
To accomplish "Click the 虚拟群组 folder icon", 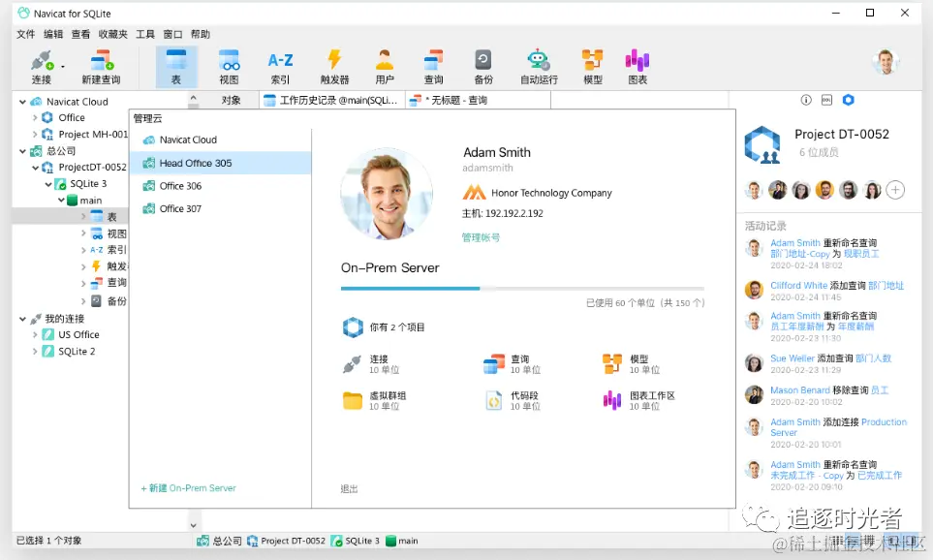I will (x=353, y=400).
